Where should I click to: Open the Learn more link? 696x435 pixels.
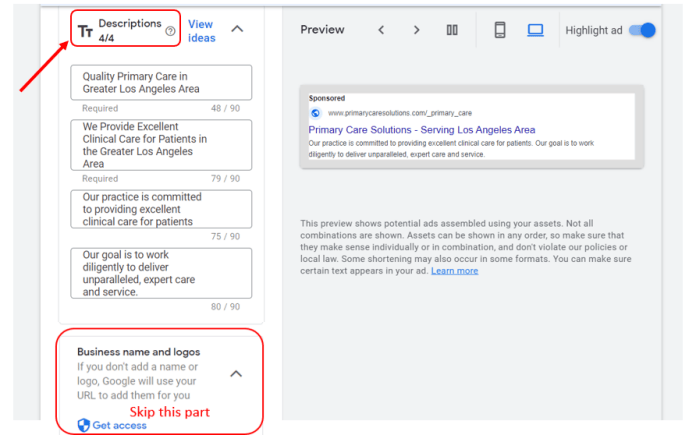(x=455, y=271)
